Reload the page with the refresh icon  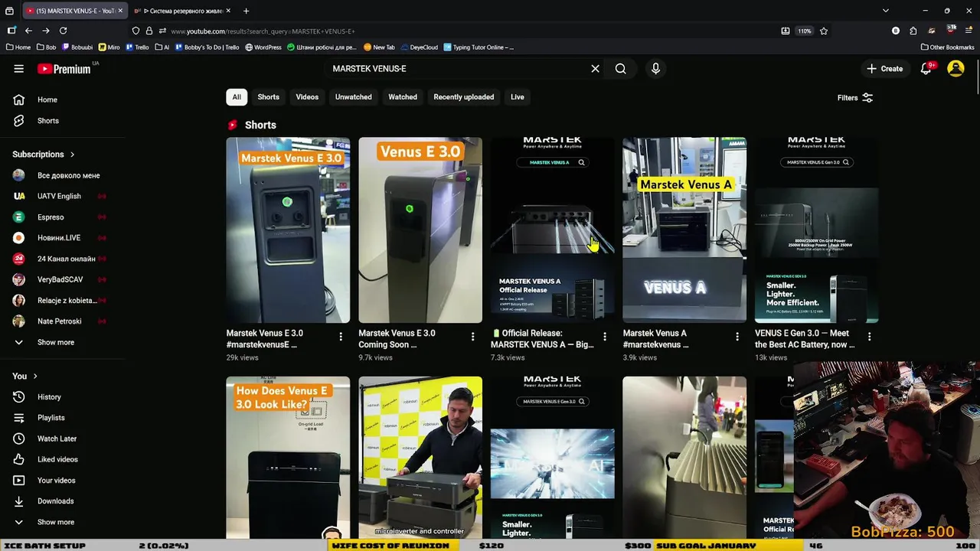[x=63, y=31]
